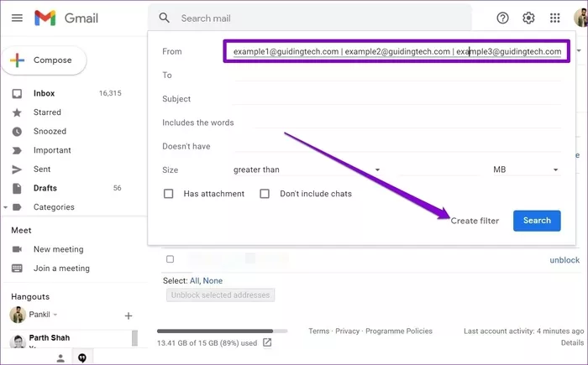Click the search magnifier icon
The width and height of the screenshot is (588, 365).
click(164, 18)
